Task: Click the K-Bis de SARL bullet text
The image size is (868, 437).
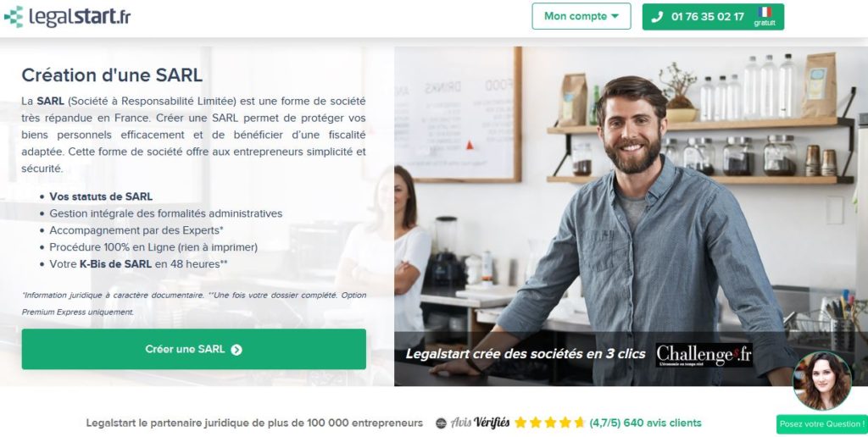Action: tap(115, 264)
